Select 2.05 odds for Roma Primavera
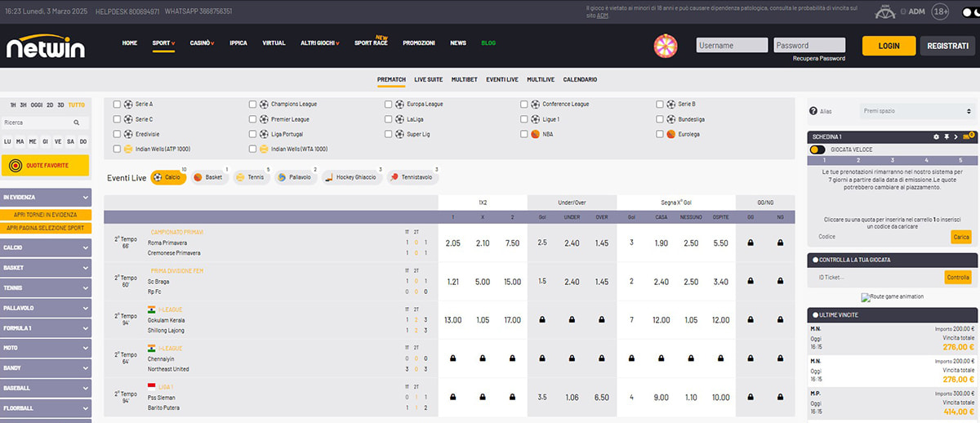The width and height of the screenshot is (980, 423). [453, 243]
